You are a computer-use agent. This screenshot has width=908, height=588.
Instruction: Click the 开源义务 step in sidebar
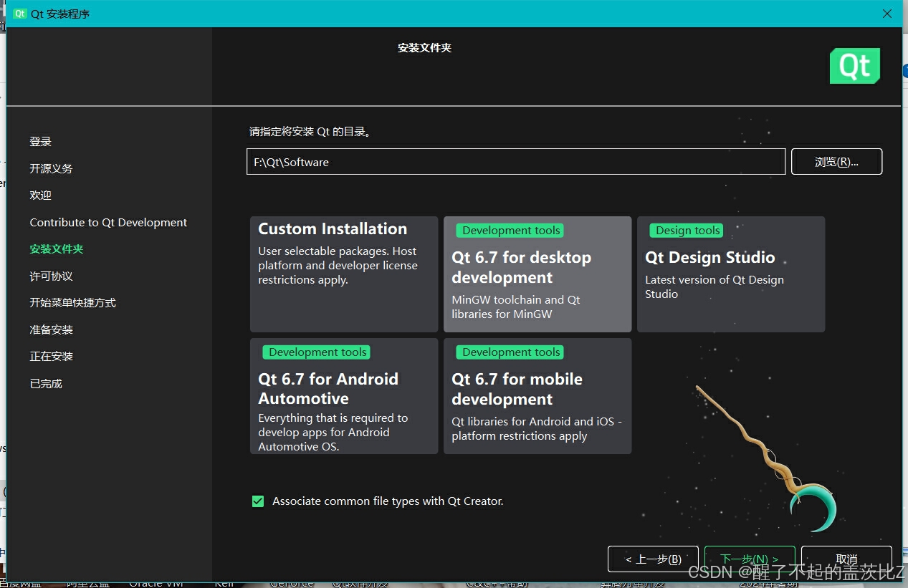tap(51, 168)
